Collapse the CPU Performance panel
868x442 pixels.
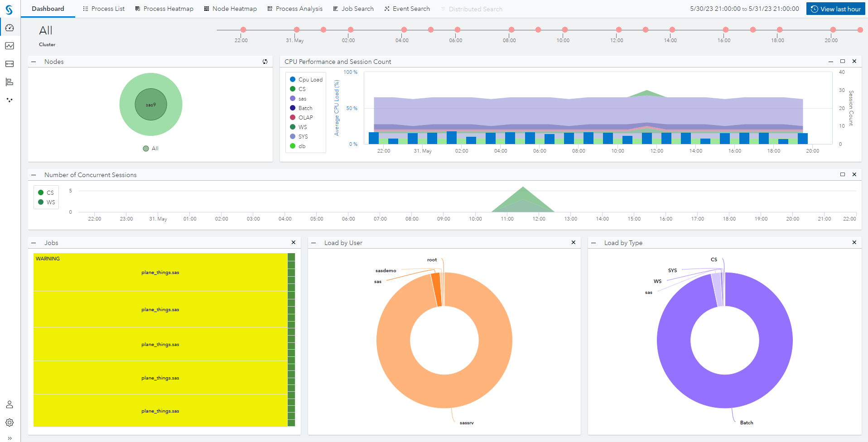831,62
